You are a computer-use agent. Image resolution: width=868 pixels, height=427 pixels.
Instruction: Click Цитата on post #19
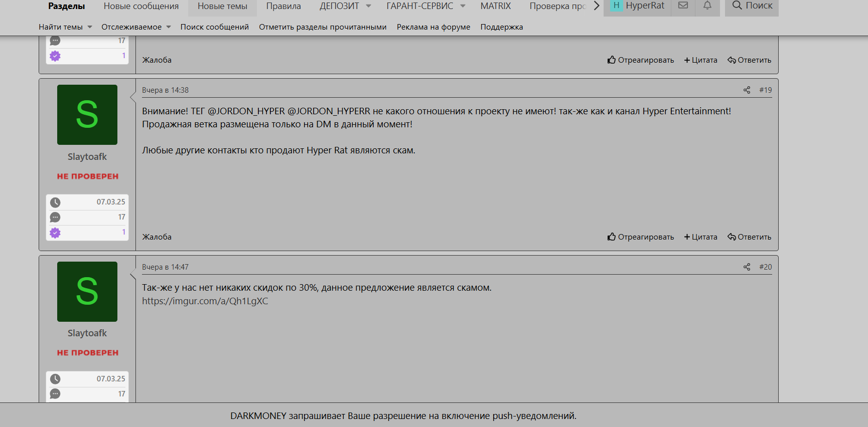701,237
